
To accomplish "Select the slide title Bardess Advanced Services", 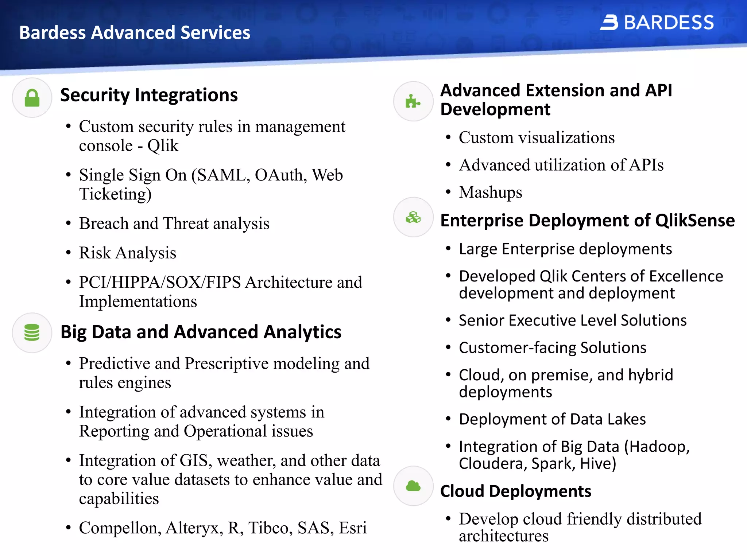I will coord(135,32).
